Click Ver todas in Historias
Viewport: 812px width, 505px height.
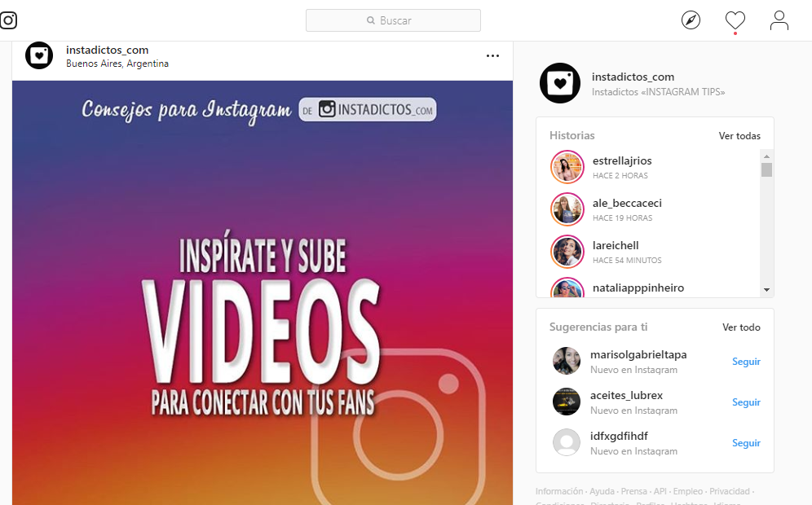tap(739, 136)
